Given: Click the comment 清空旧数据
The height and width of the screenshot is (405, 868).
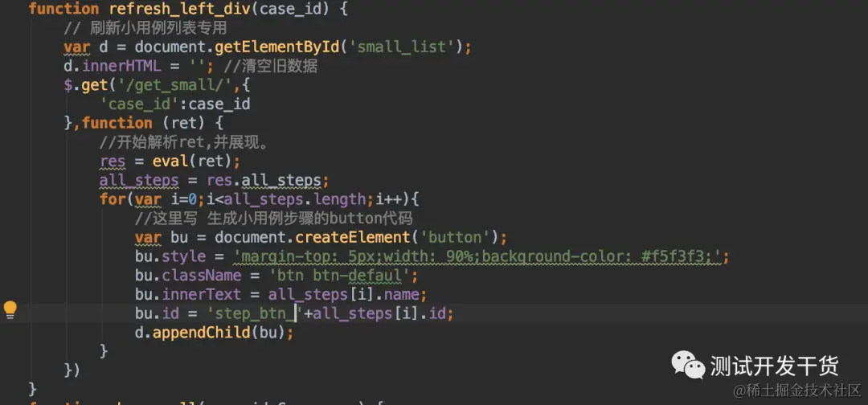Looking at the screenshot, I should point(270,66).
